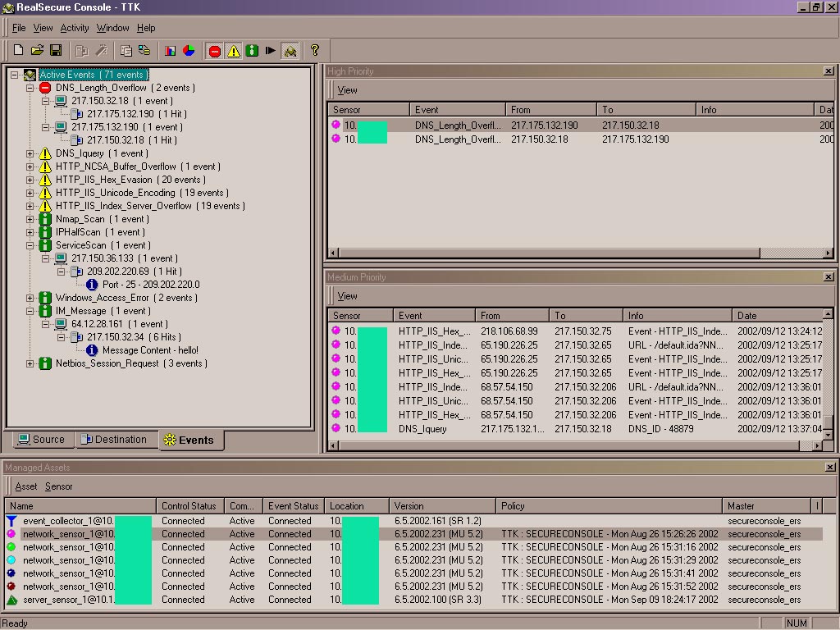Screen dimensions: 840x630
Task: Click the blue funnel icon for event_collector_1
Action: tap(11, 521)
